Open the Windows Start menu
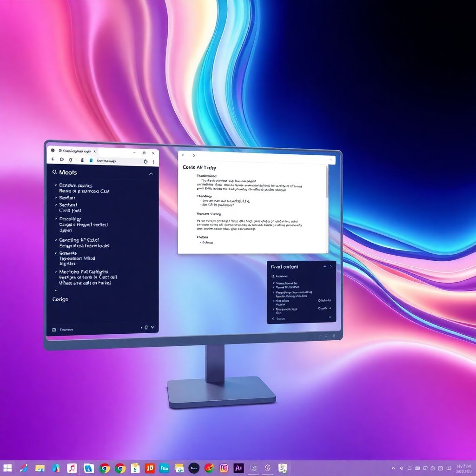Screen dimensions: 476x476 point(8,468)
